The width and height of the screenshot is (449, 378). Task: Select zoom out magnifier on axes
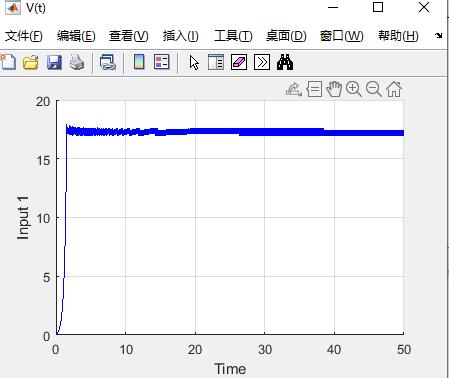click(374, 89)
